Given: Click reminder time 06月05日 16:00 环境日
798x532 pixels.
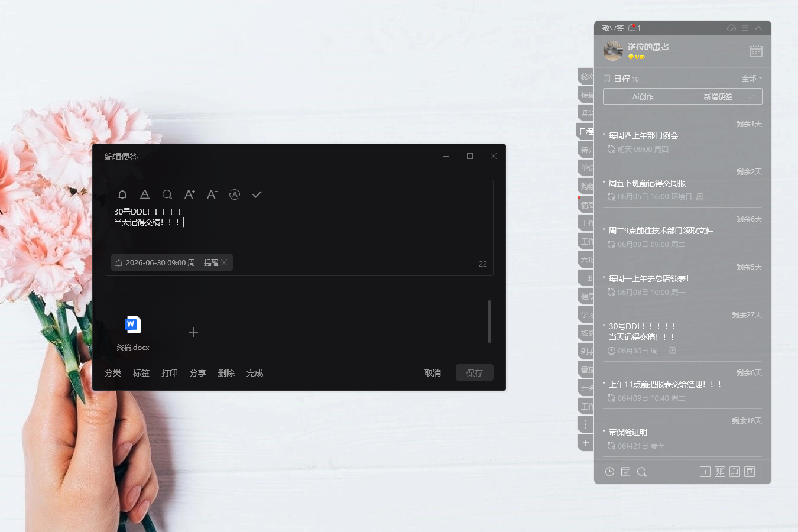Looking at the screenshot, I should click(x=654, y=197).
